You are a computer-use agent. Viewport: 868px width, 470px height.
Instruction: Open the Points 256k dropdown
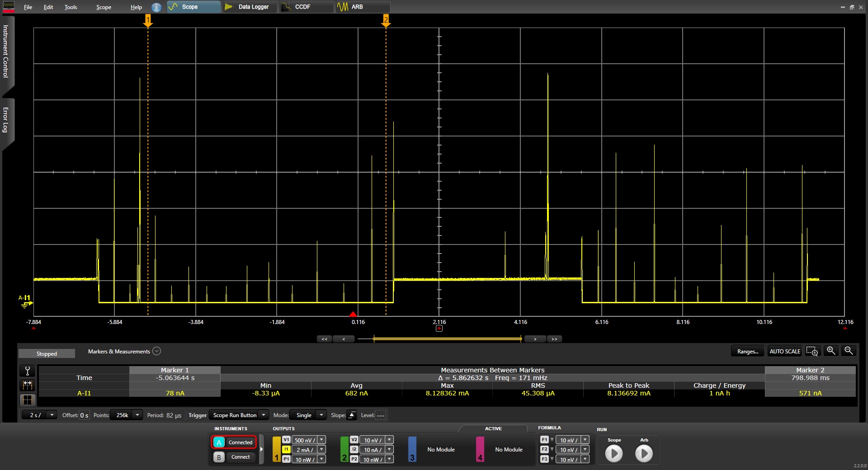pos(137,415)
